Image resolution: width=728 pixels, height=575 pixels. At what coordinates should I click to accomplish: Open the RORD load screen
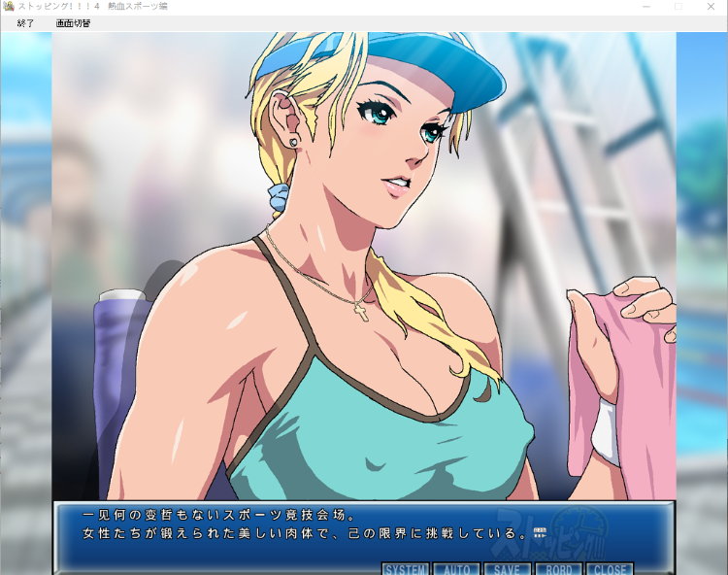[x=558, y=569]
